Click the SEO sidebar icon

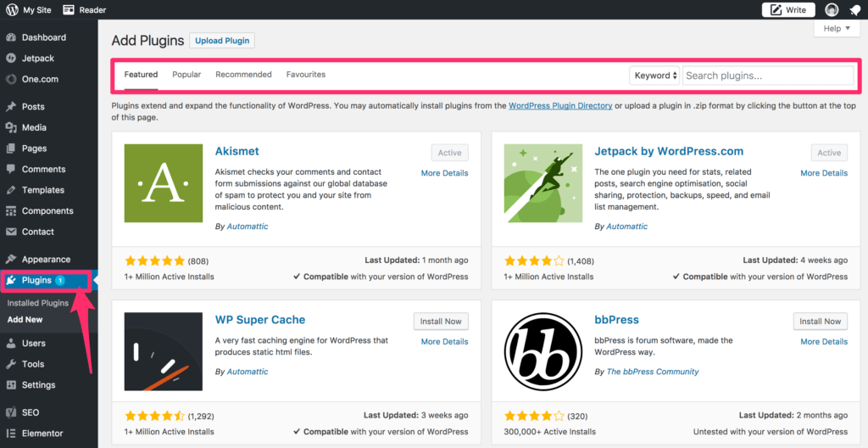pos(10,412)
